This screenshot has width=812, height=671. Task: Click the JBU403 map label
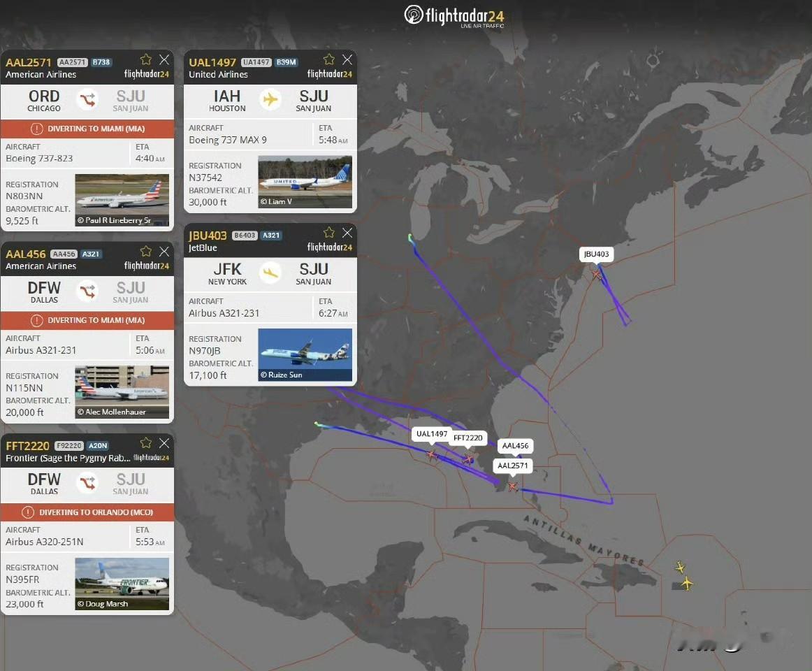pos(596,254)
